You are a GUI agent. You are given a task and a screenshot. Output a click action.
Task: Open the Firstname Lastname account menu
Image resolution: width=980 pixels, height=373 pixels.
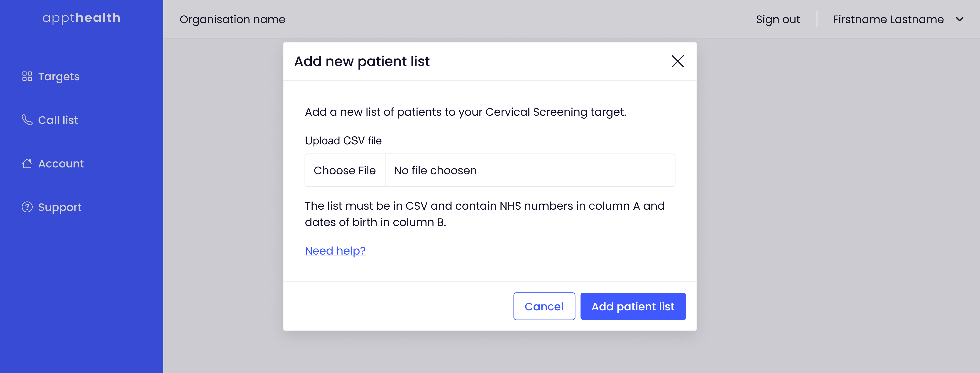[x=888, y=20]
